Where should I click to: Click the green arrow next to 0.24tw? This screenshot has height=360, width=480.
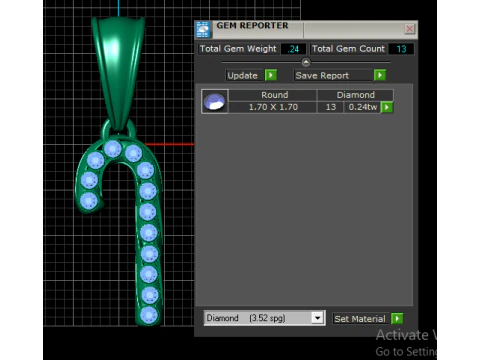pos(387,107)
